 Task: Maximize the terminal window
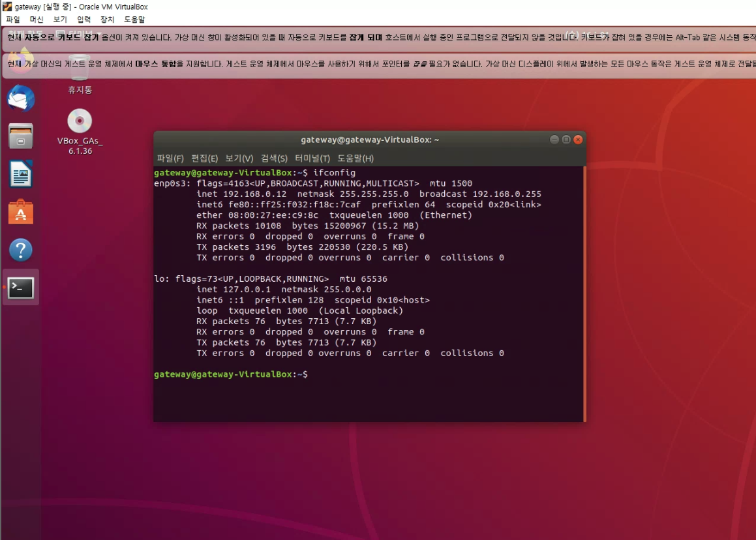(566, 140)
